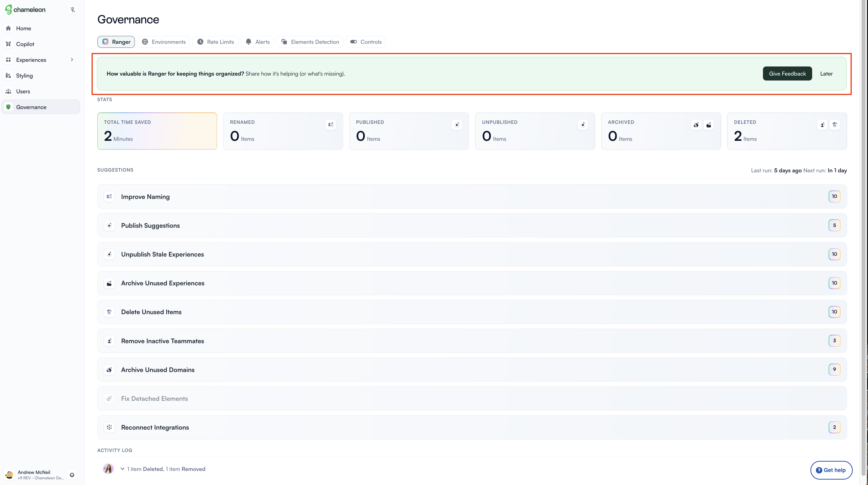The width and height of the screenshot is (868, 485).
Task: Click the Give Feedback button
Action: coord(788,73)
